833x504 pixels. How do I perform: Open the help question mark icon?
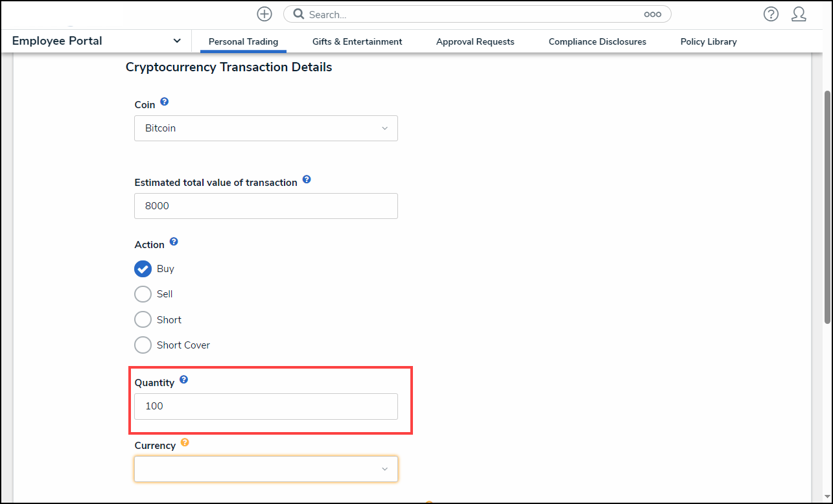tap(771, 14)
